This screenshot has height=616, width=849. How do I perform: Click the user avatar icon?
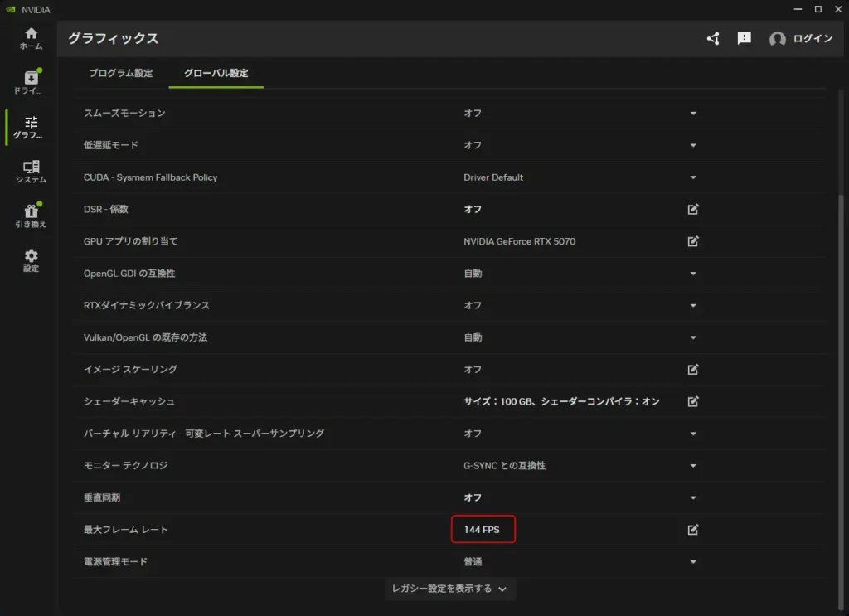coord(777,38)
